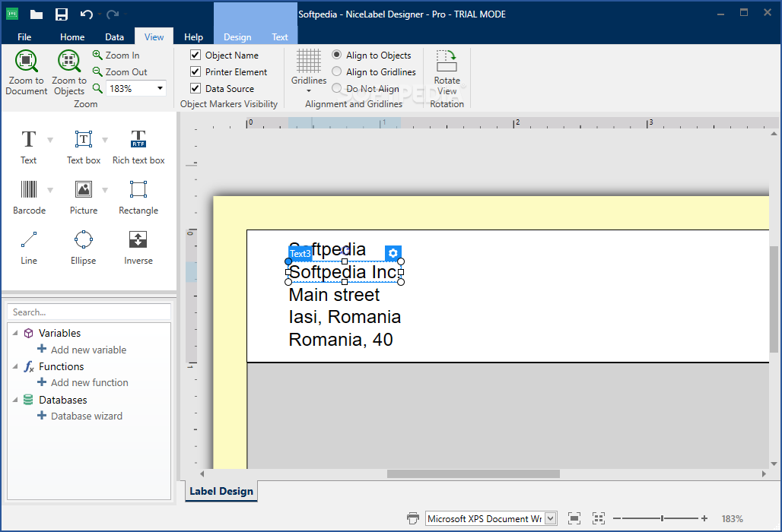Click status bar zoom to document icon
This screenshot has height=532, width=782.
tap(574, 518)
